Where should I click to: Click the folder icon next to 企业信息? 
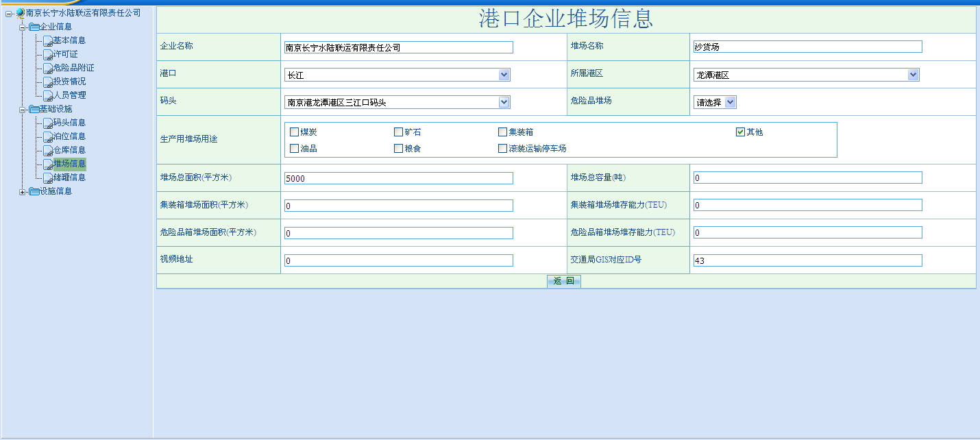coord(34,27)
